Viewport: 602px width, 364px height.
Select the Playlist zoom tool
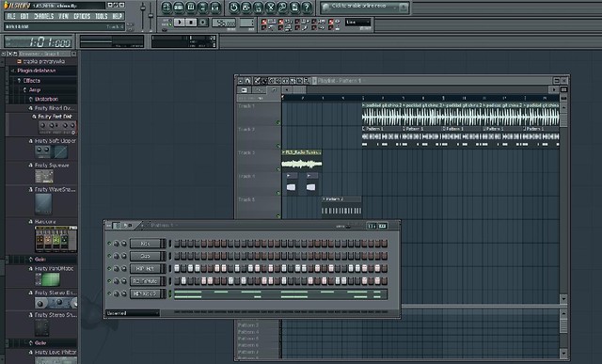click(307, 81)
